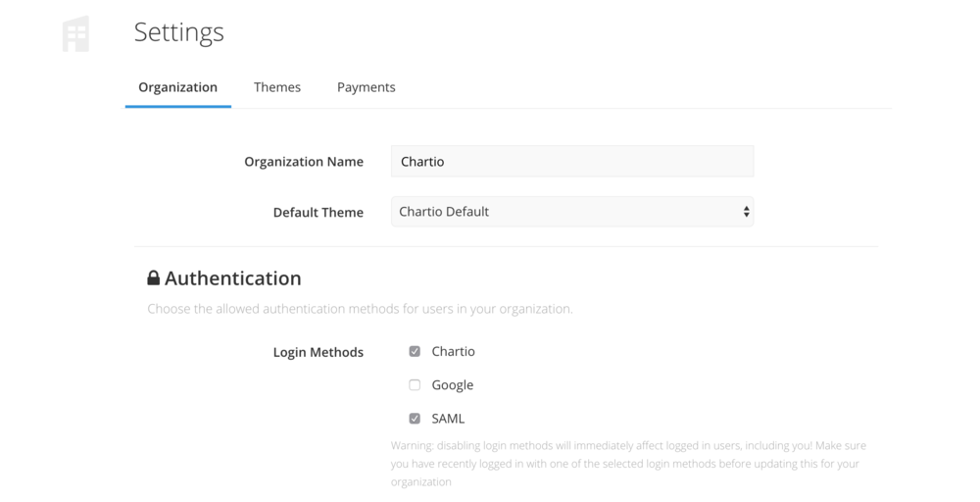Enable the Google login method checkbox
The image size is (980, 502).
click(x=415, y=385)
